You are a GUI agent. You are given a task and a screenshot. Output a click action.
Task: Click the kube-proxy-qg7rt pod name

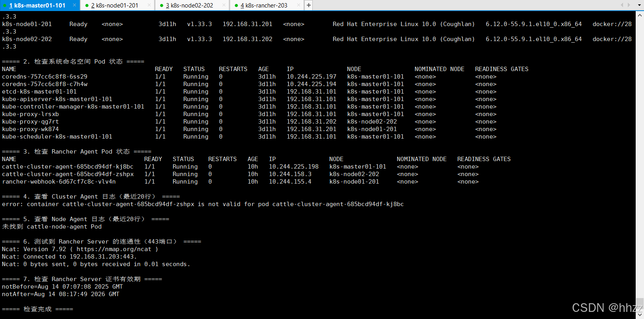(x=30, y=122)
